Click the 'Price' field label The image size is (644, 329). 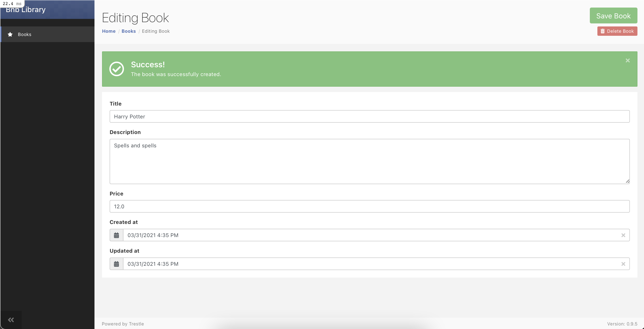tap(116, 193)
